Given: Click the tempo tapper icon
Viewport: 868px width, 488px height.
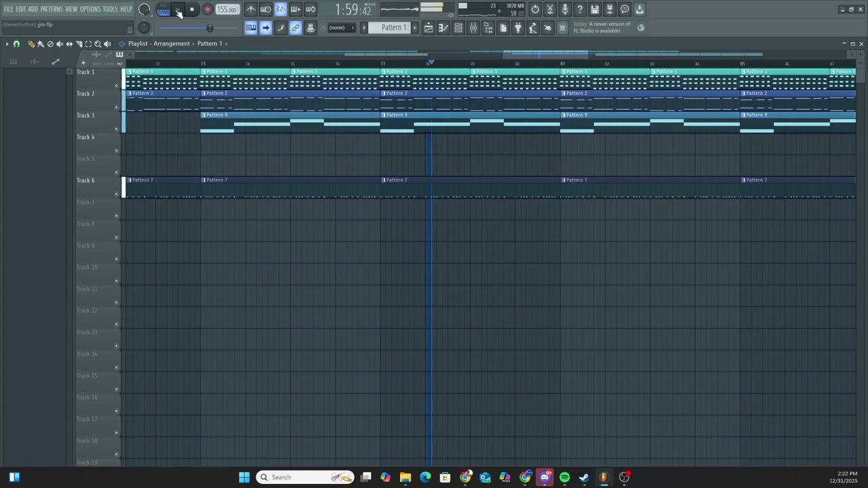Looking at the screenshot, I should (533, 28).
